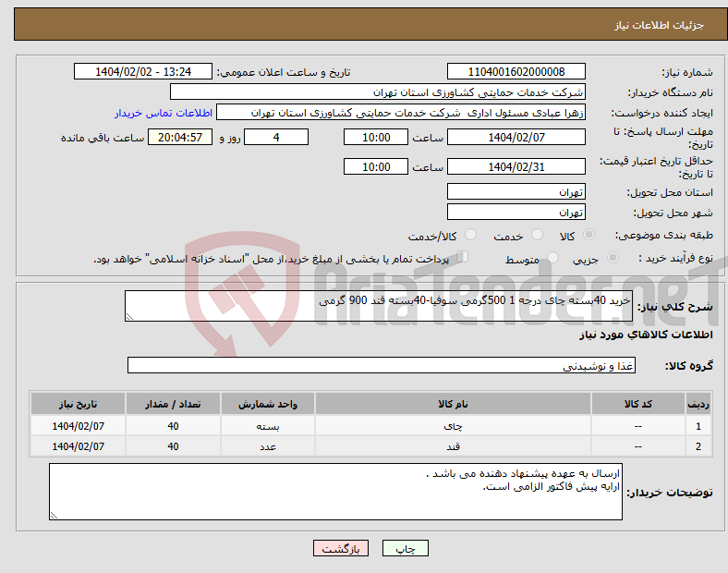Click the تاریخ نیاز column header
Screen dimensions: 728x573
78,404
